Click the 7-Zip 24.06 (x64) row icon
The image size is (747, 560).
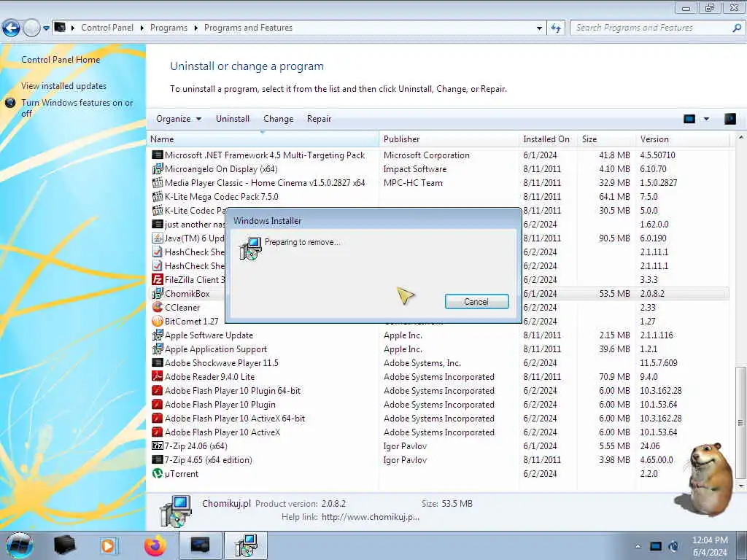click(x=158, y=446)
